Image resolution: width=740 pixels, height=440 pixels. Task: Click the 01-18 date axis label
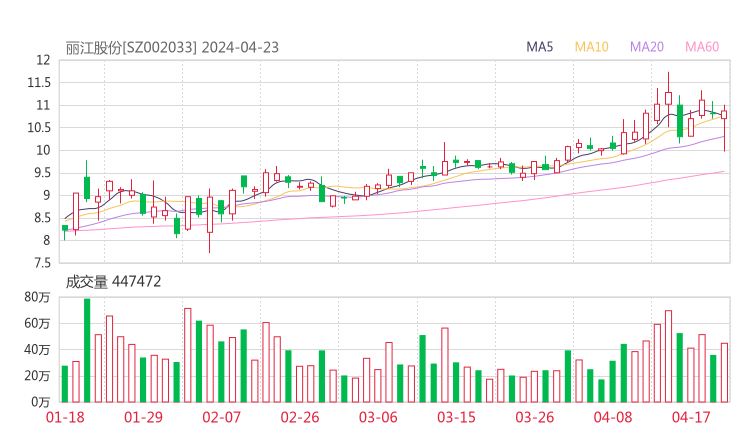[65, 417]
